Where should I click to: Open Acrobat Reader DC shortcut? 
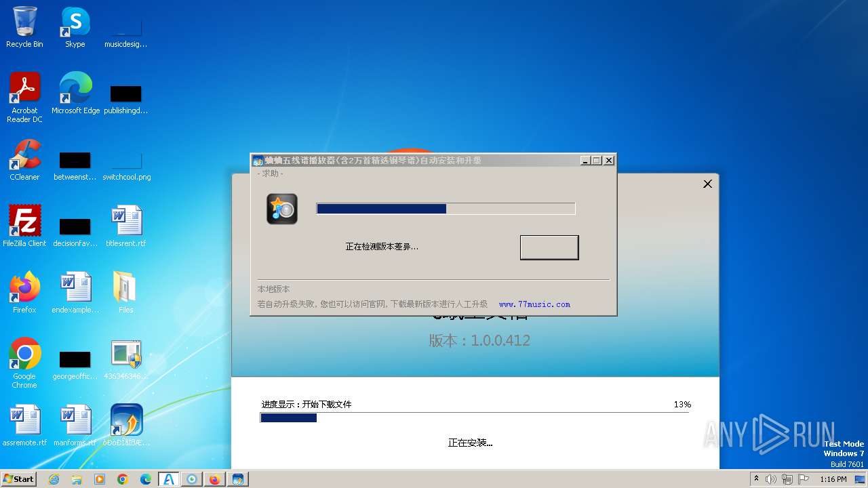24,98
